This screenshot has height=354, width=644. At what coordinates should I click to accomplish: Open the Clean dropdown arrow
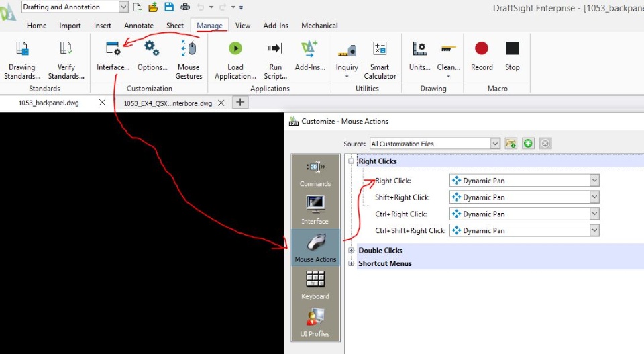449,77
